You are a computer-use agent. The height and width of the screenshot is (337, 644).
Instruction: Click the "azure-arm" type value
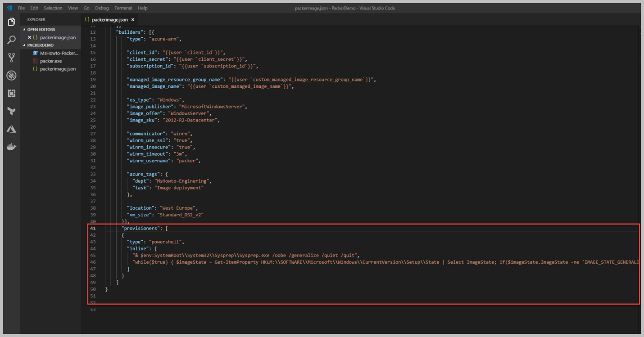pyautogui.click(x=165, y=39)
